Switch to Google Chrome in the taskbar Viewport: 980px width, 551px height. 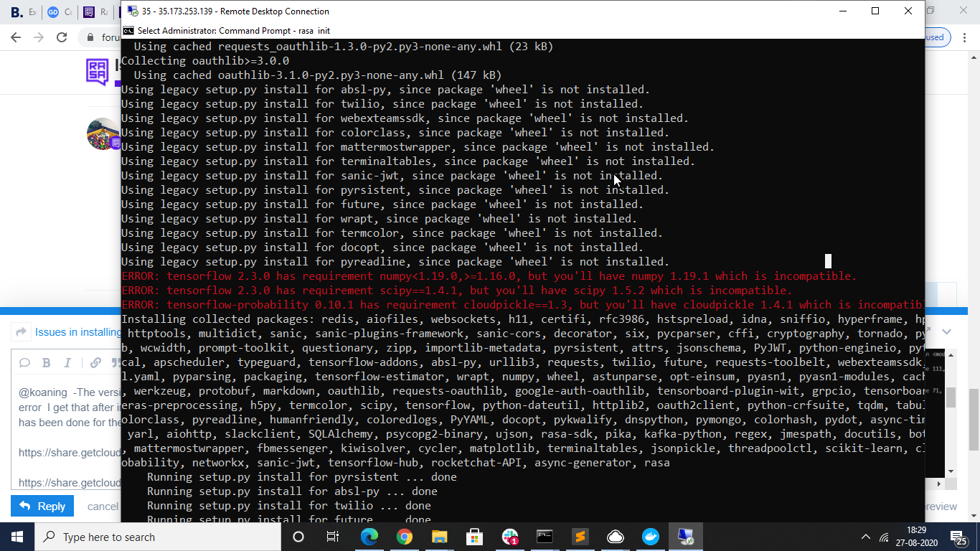404,537
